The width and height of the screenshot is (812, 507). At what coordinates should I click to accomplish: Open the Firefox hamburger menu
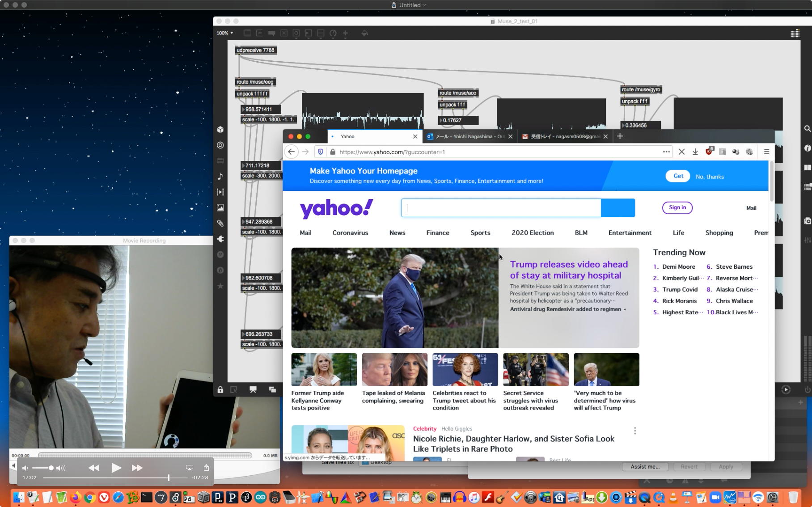click(766, 152)
